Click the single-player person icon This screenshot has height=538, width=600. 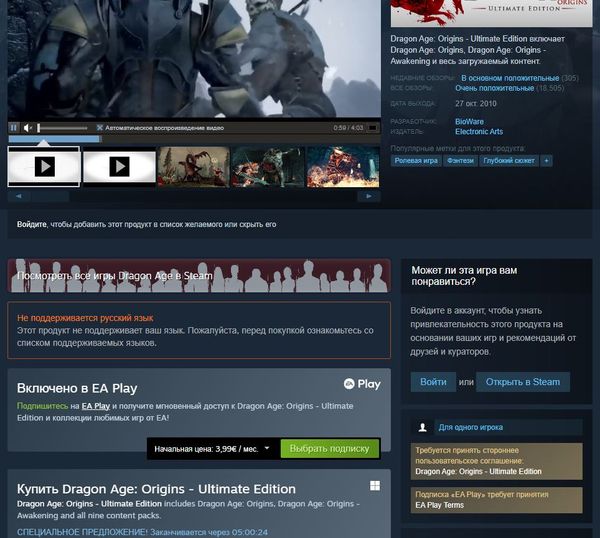[422, 427]
